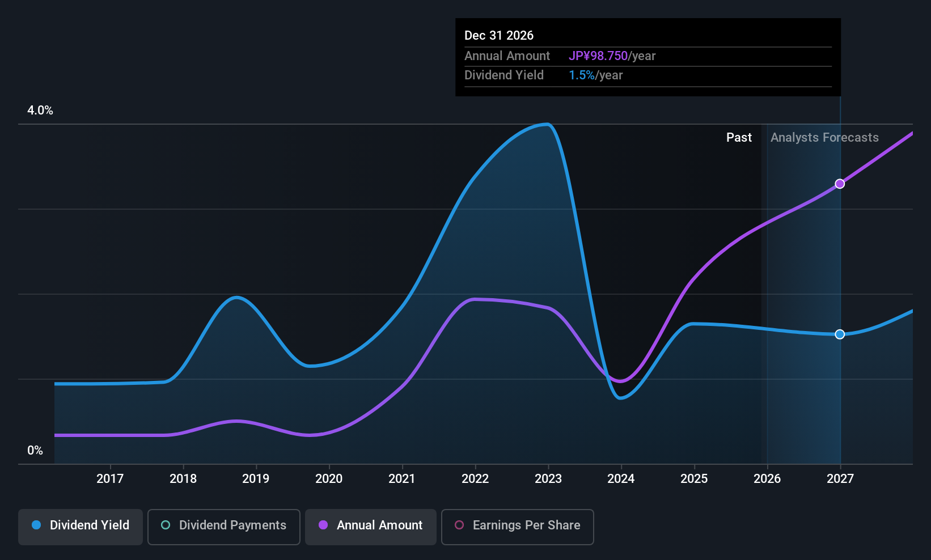Click the 0% y-axis label
This screenshot has width=931, height=560.
(x=35, y=451)
